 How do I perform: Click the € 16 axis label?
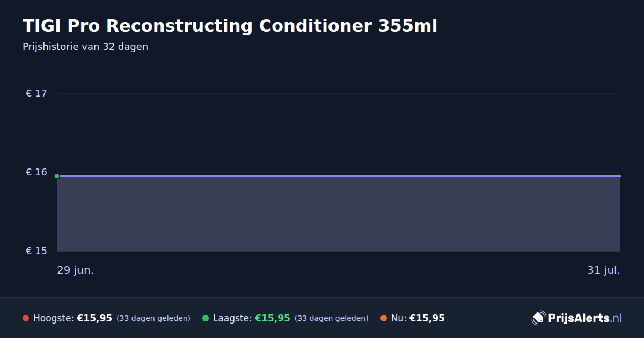pyautogui.click(x=36, y=172)
